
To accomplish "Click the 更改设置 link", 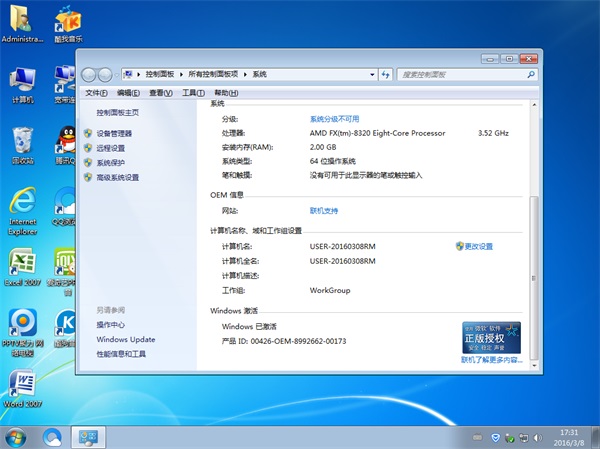I will [478, 246].
